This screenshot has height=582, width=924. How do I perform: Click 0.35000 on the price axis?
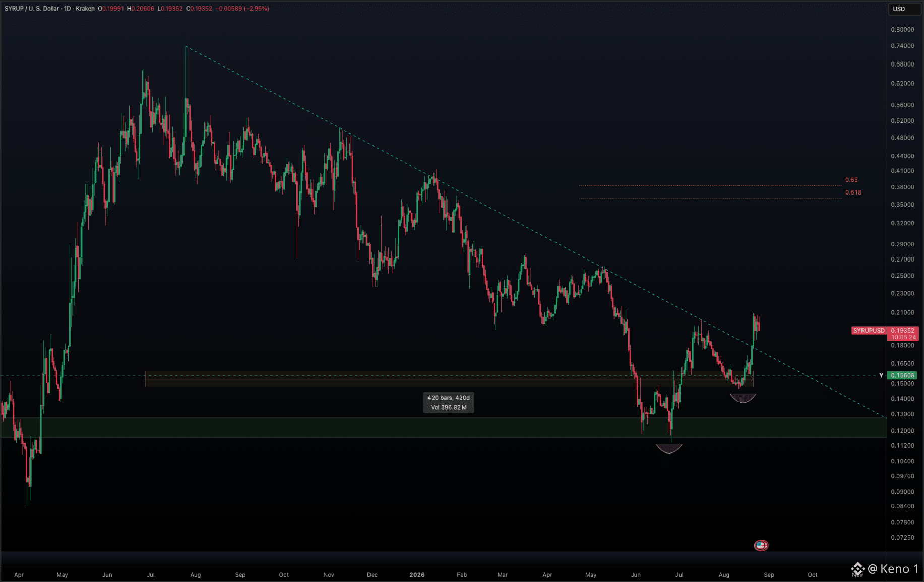point(902,205)
